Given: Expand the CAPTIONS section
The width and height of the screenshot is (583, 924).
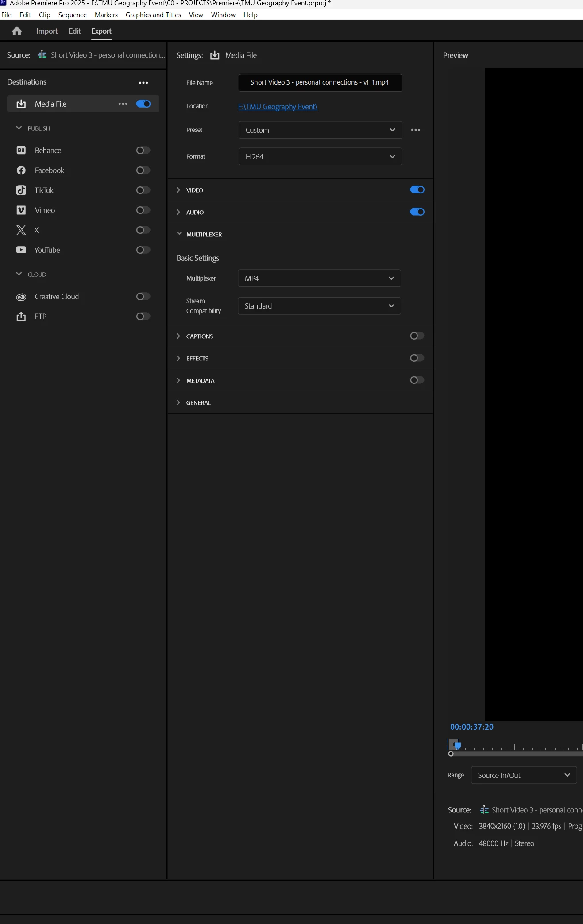Looking at the screenshot, I should click(178, 336).
